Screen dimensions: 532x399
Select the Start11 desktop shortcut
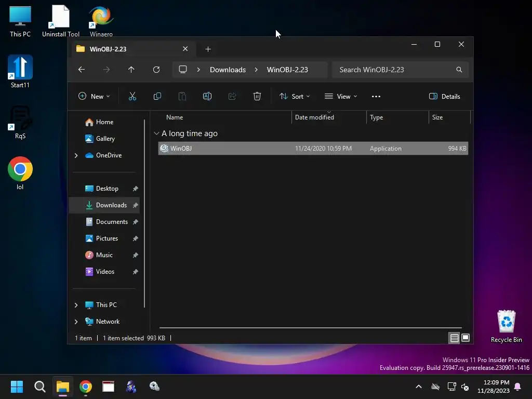pyautogui.click(x=20, y=71)
